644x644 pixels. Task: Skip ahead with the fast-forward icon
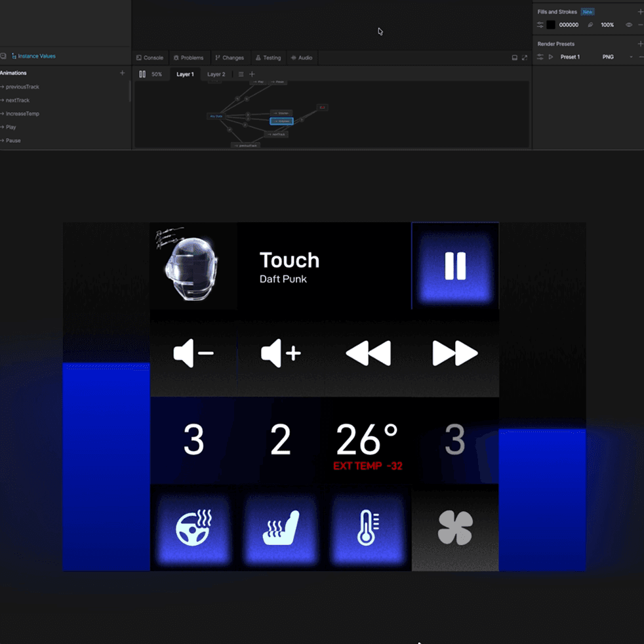tap(455, 353)
